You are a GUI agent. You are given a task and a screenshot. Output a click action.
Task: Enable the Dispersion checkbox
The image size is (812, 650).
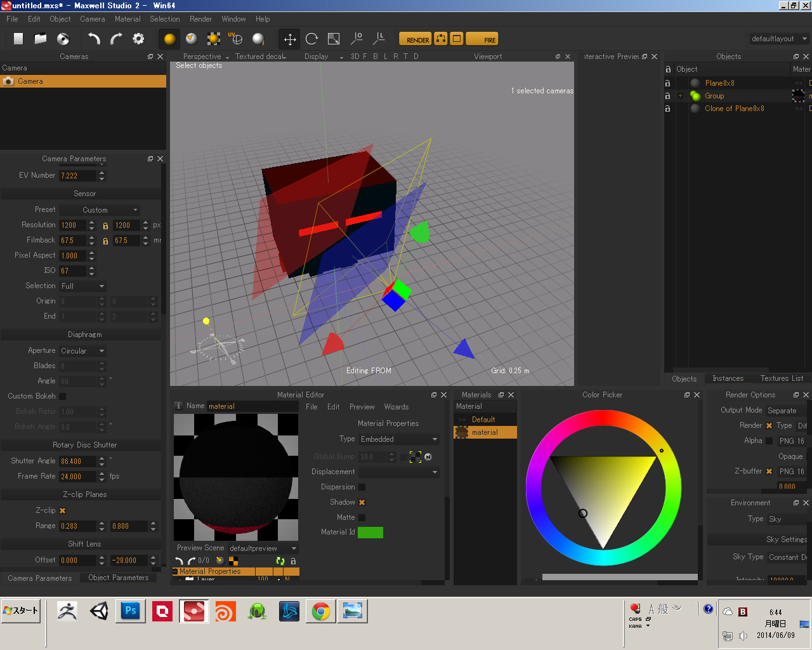click(x=362, y=487)
